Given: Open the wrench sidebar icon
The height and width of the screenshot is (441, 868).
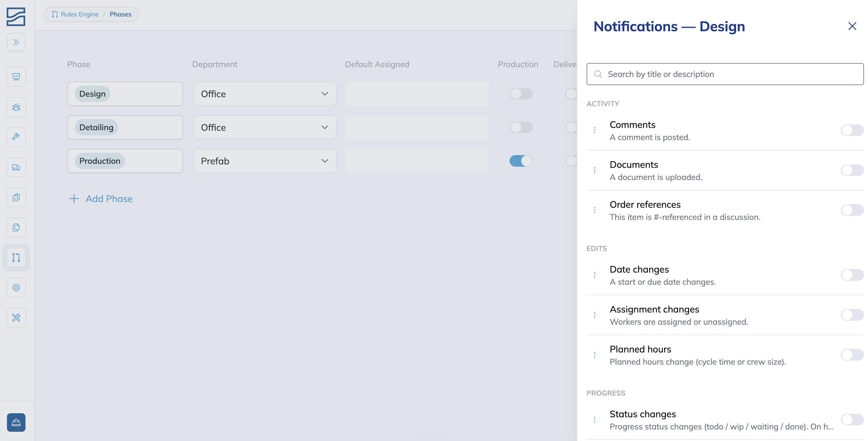Looking at the screenshot, I should click(16, 137).
